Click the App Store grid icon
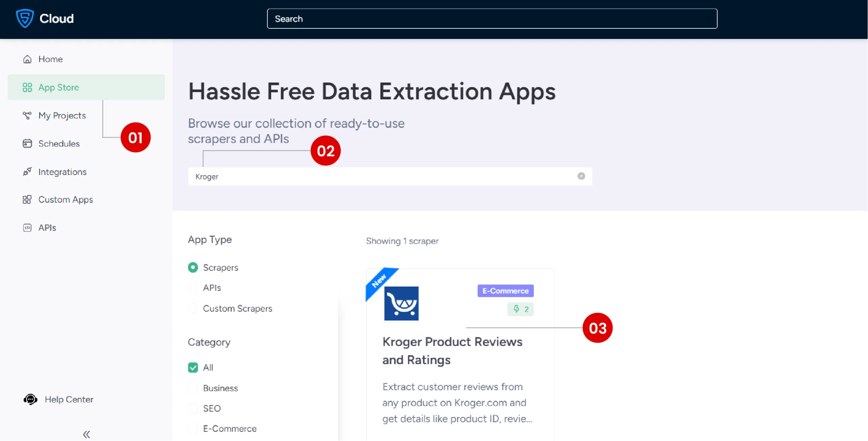Screen dimensions: 868x441 coord(27,87)
